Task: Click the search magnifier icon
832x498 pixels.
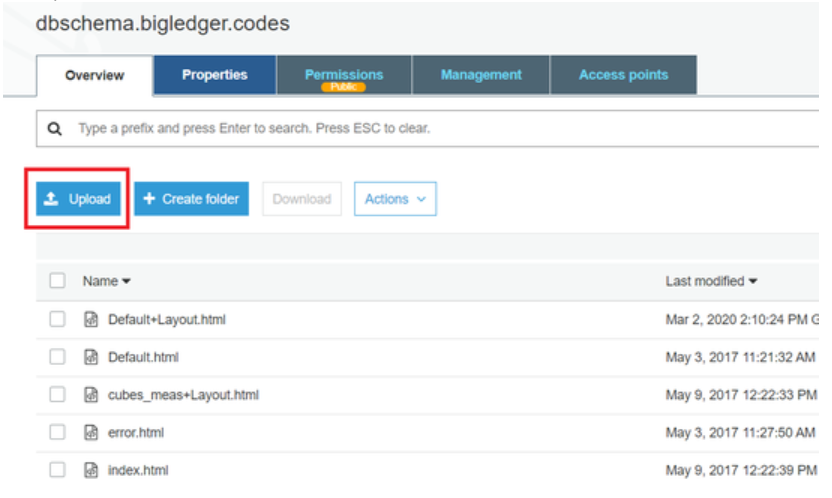Action: 55,128
